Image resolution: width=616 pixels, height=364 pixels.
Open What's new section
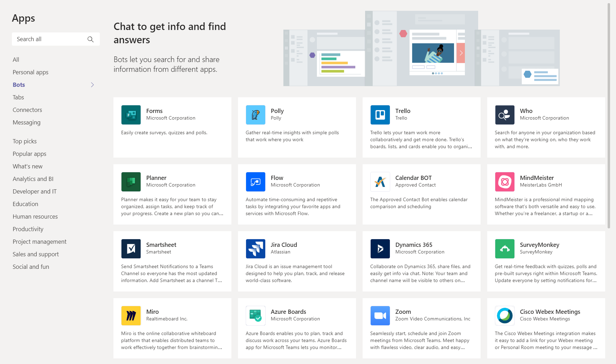coord(28,166)
